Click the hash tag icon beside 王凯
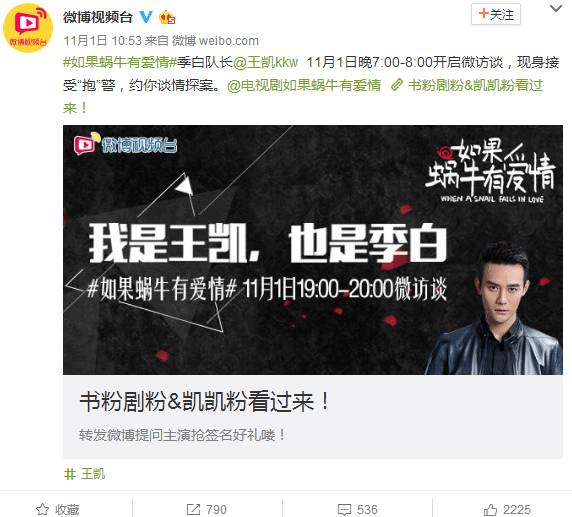Screen dimensions: 572x517 tap(70, 474)
